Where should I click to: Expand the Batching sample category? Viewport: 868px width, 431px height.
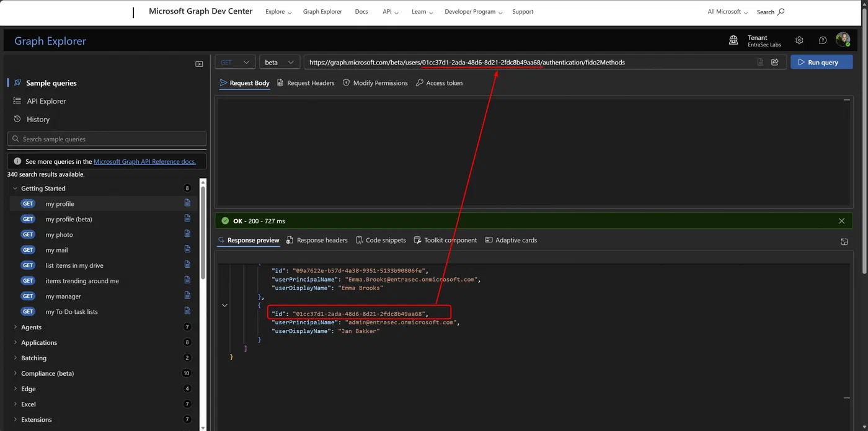point(15,358)
